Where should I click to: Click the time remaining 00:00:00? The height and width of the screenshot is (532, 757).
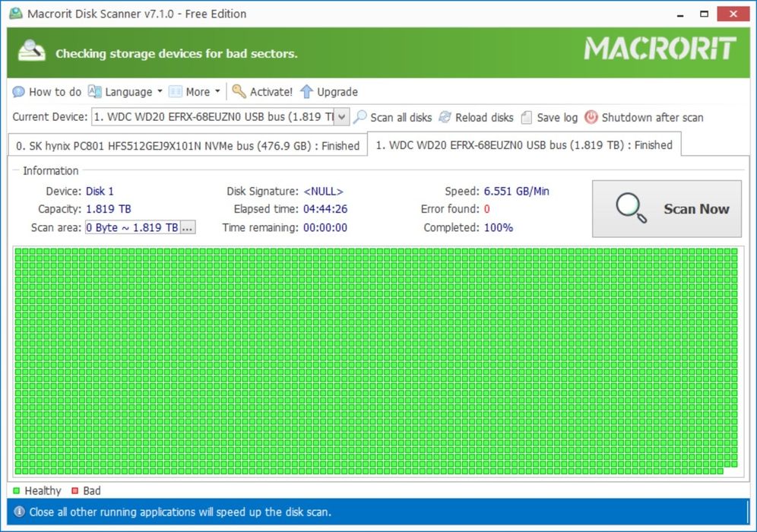tap(325, 227)
